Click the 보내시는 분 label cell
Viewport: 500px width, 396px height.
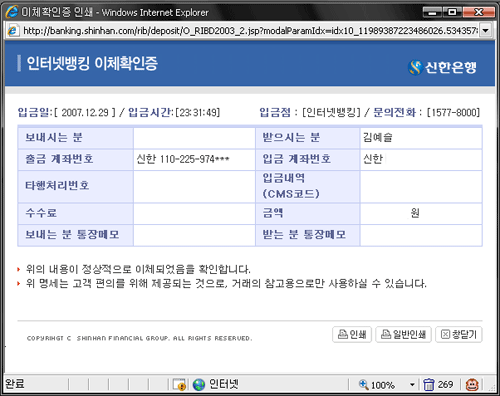pos(76,137)
